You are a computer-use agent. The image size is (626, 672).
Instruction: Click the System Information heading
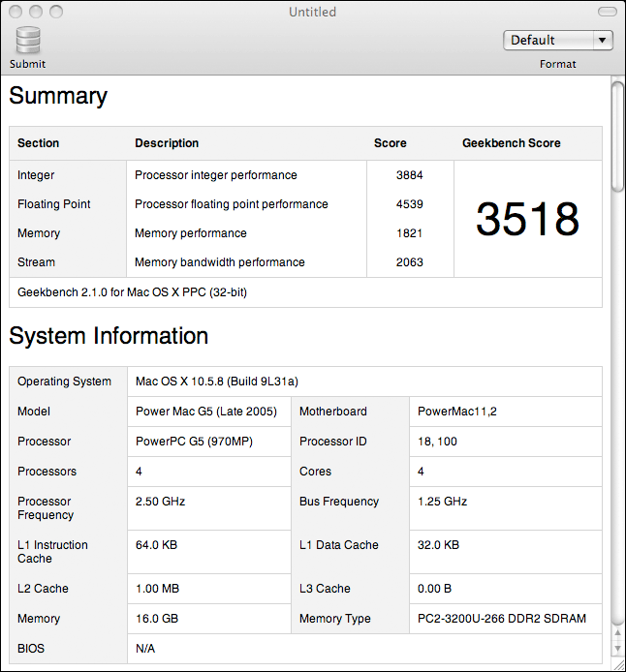[x=109, y=336]
